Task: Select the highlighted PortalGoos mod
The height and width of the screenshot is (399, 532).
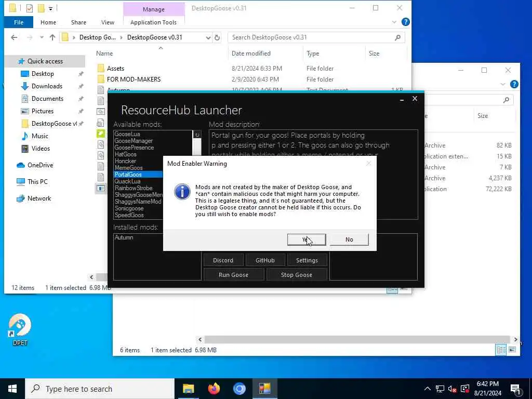Action: click(x=138, y=175)
